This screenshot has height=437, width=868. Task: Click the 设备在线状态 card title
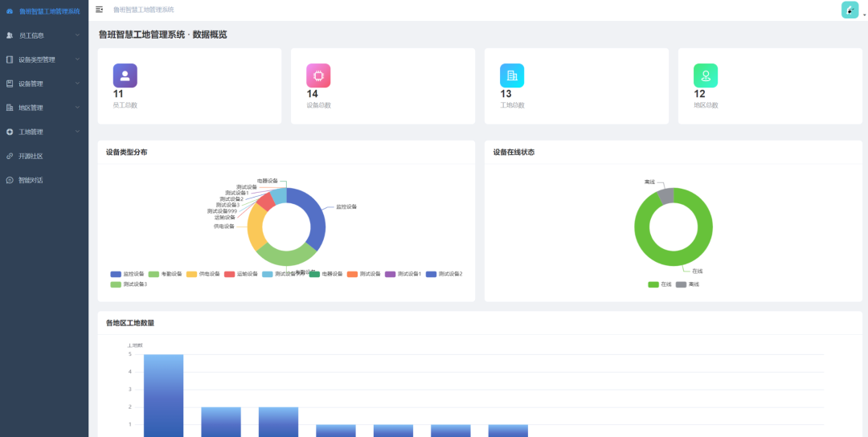pos(514,152)
